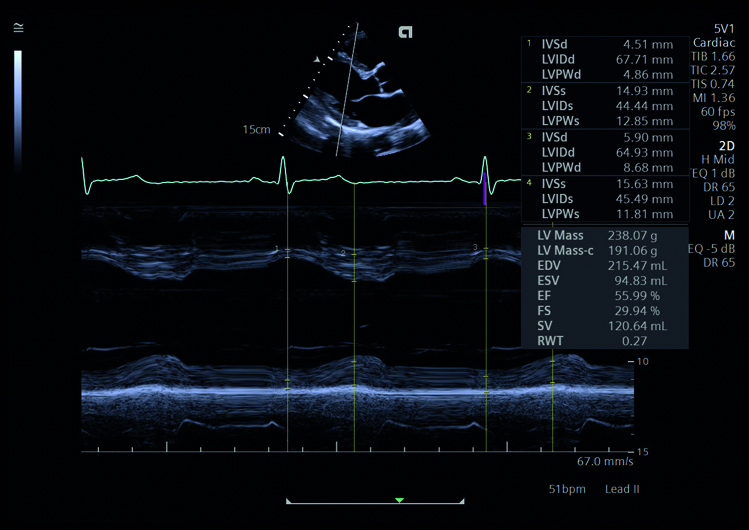Click the 15cm depth label

256,130
